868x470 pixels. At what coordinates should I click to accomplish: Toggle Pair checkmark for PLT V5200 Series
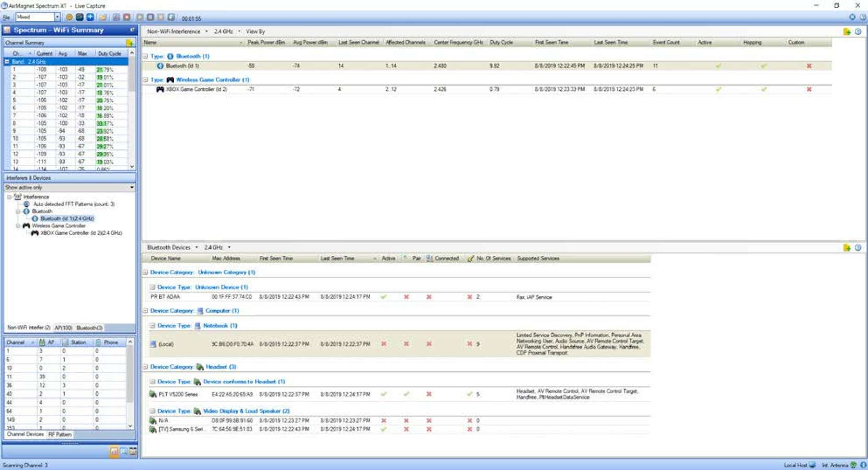(406, 394)
